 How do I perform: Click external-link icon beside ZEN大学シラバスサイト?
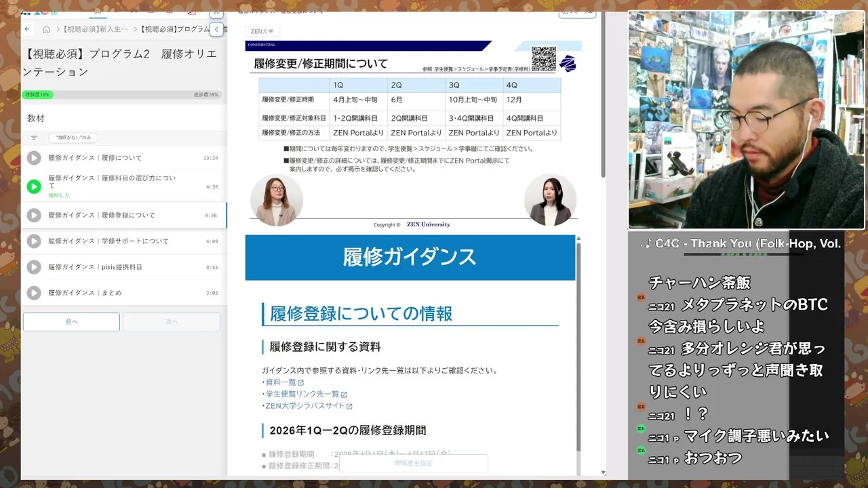[349, 407]
